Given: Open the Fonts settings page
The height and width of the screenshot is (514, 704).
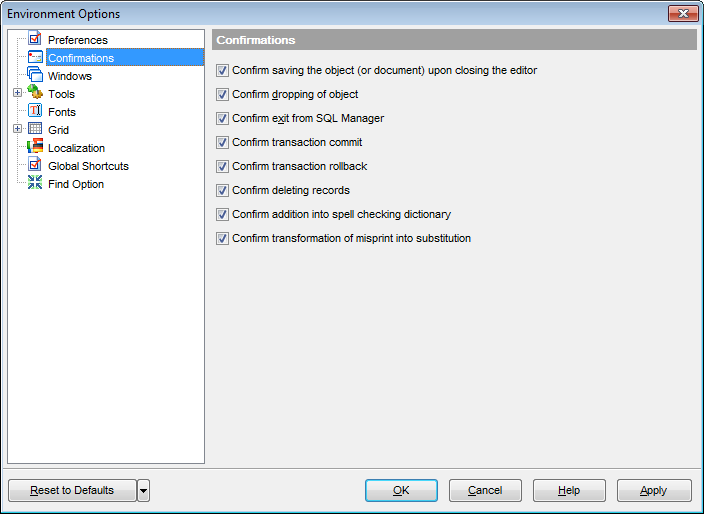Looking at the screenshot, I should click(62, 112).
